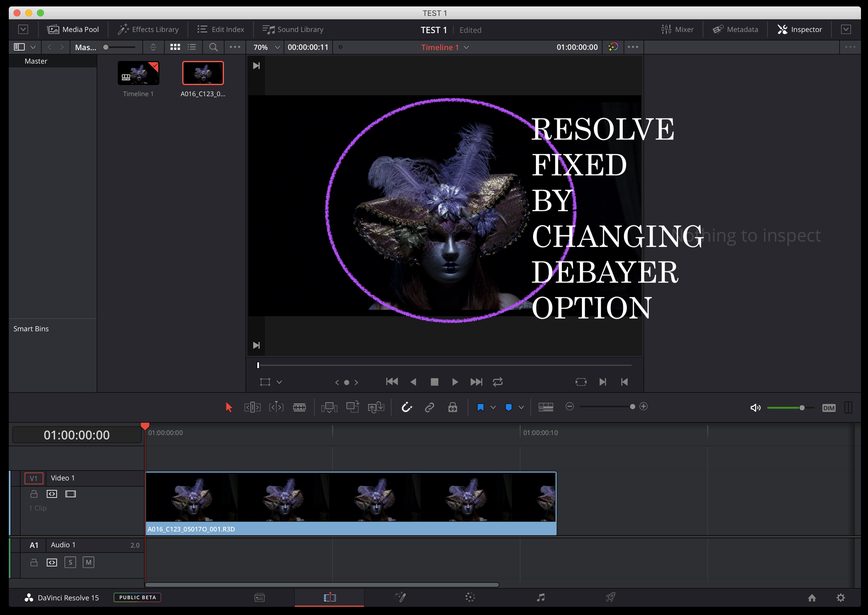Solo the Audio 1 track
Image resolution: width=868 pixels, height=615 pixels.
pos(70,562)
